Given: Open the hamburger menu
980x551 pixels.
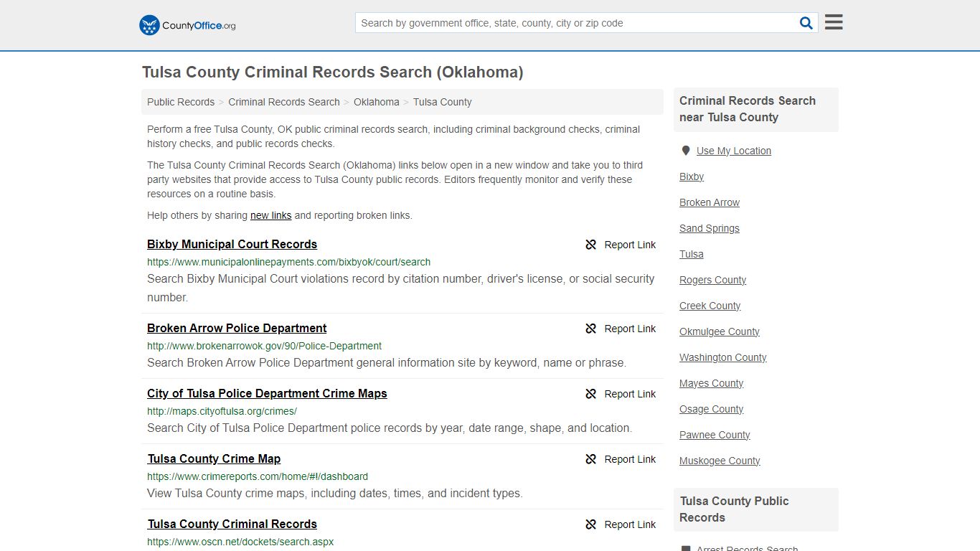Looking at the screenshot, I should coord(834,22).
